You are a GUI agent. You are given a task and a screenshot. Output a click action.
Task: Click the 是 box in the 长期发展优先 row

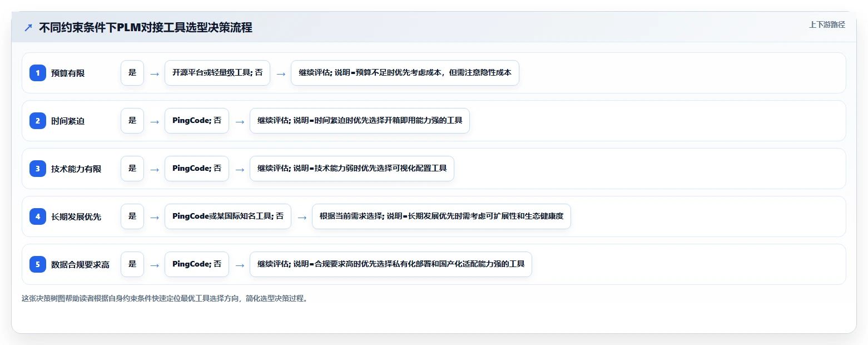coord(132,216)
